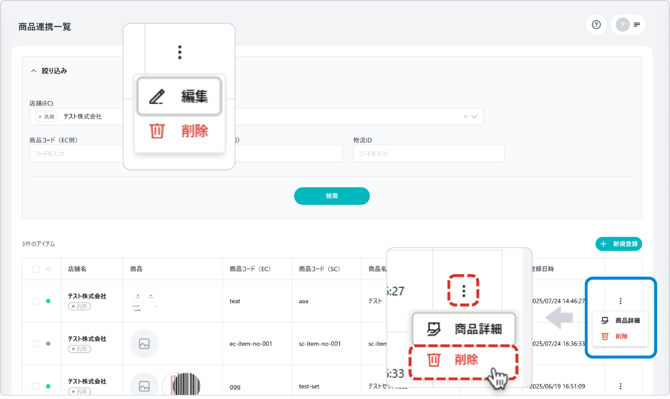Image resolution: width=670 pixels, height=399 pixels.
Task: Click the 汎用 tag in the ec-item-no-001 row
Action: [79, 349]
